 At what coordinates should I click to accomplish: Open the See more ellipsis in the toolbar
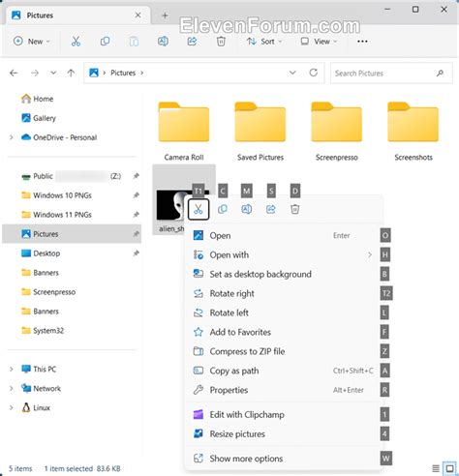point(362,42)
